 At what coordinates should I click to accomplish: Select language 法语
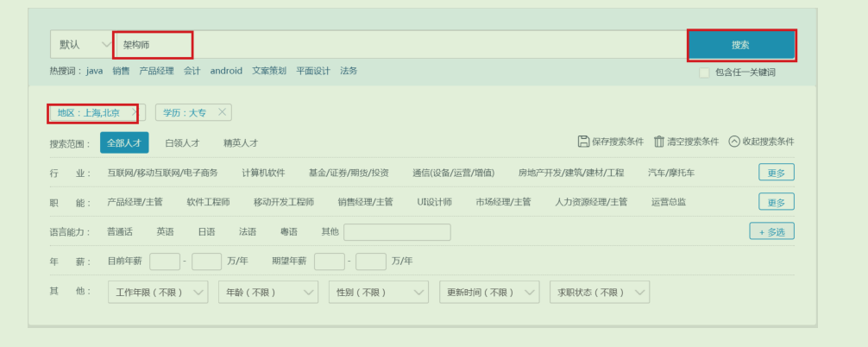pos(248,232)
